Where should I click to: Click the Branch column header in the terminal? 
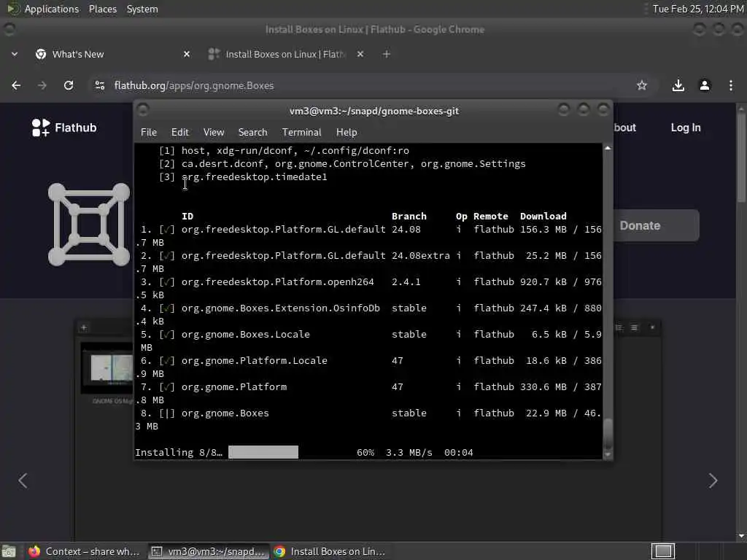coord(409,216)
